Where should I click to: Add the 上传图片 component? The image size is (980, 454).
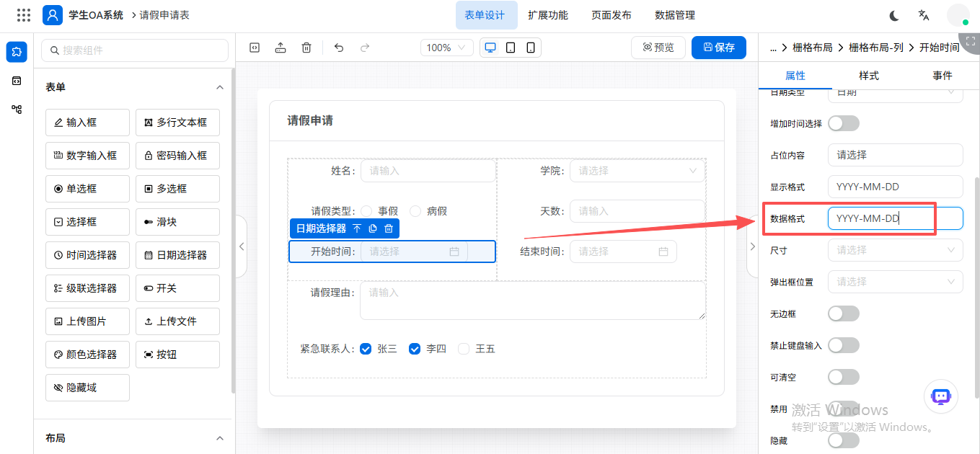point(87,321)
